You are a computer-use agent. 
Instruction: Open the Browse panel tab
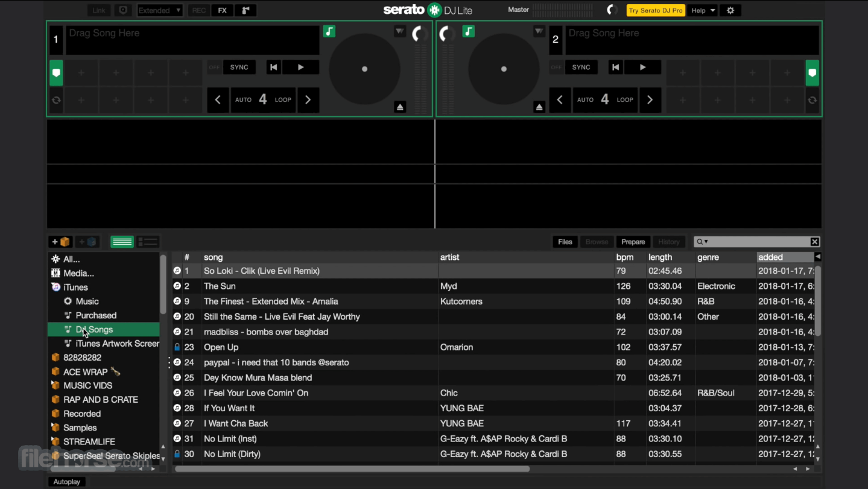(597, 242)
